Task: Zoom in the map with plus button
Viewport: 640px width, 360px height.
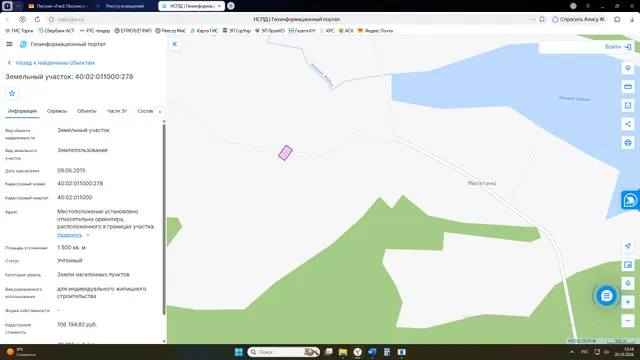Action: coord(628,302)
